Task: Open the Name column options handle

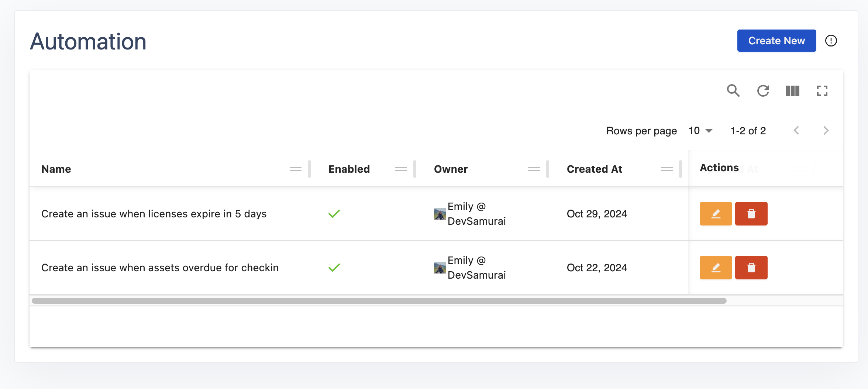Action: 295,169
